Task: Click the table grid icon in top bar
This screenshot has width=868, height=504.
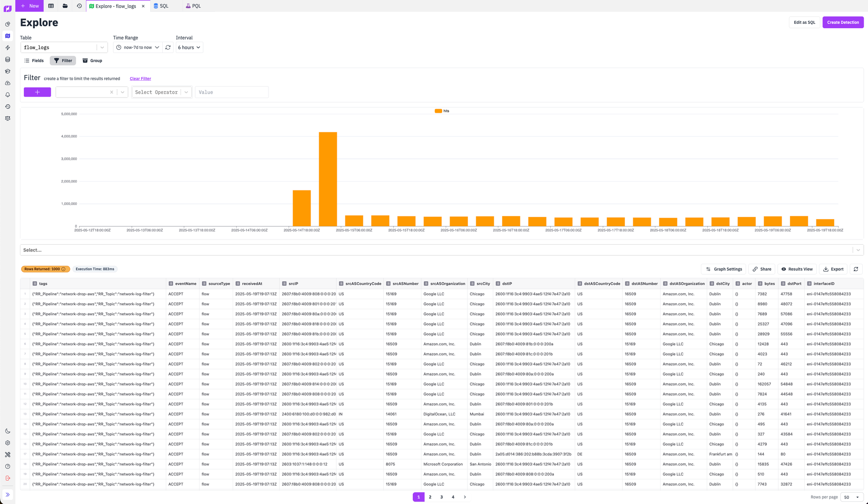Action: pyautogui.click(x=51, y=6)
